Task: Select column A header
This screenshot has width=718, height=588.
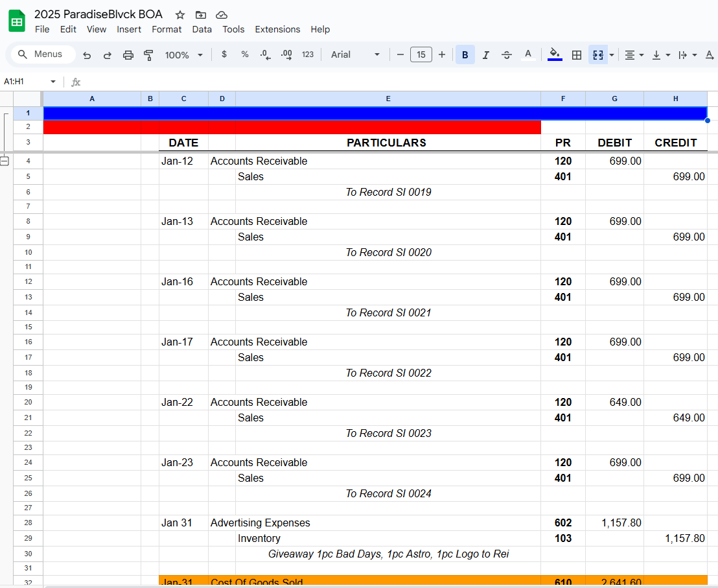Action: click(x=92, y=99)
